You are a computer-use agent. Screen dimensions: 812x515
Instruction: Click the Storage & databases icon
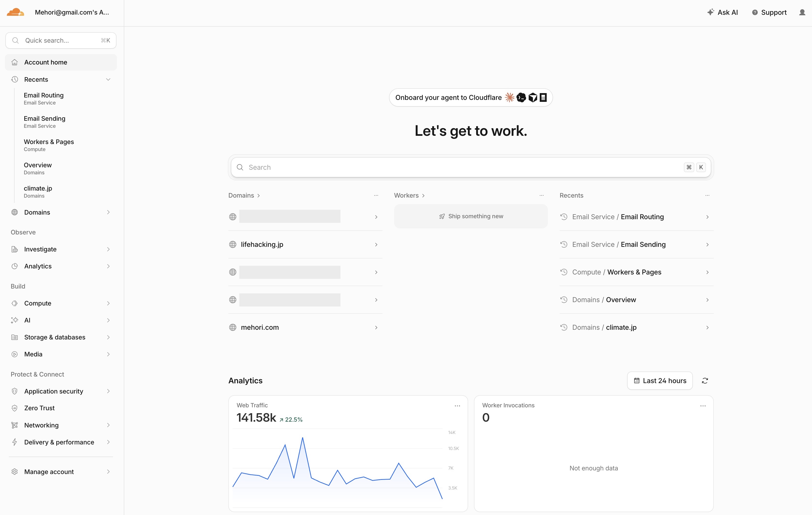click(15, 337)
